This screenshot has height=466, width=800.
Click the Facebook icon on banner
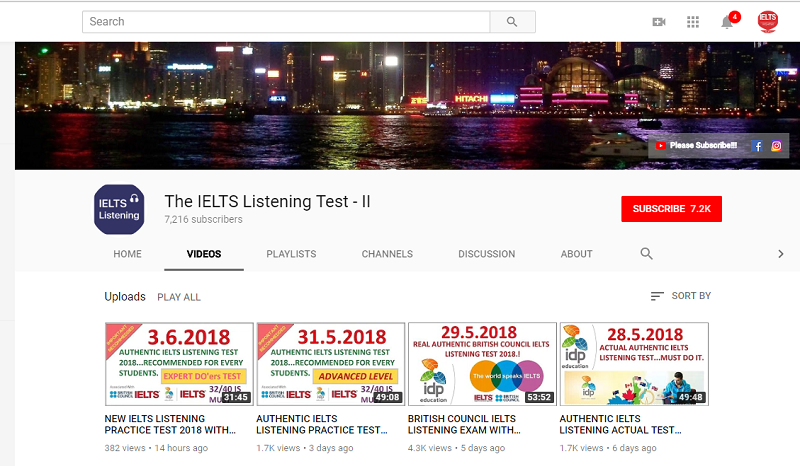(757, 146)
